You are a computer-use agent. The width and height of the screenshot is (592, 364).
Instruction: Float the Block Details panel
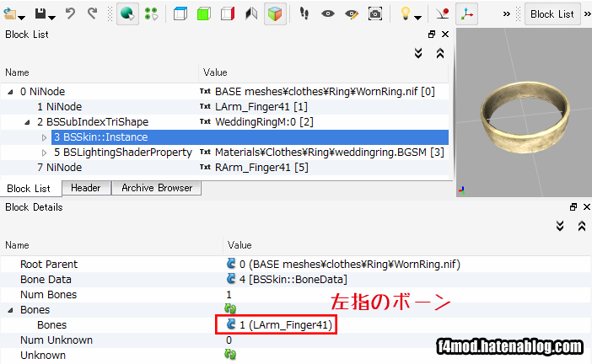point(573,206)
